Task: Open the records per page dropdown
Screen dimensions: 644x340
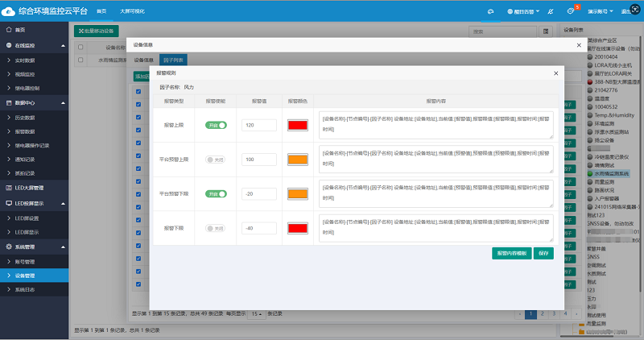Action: pyautogui.click(x=256, y=313)
